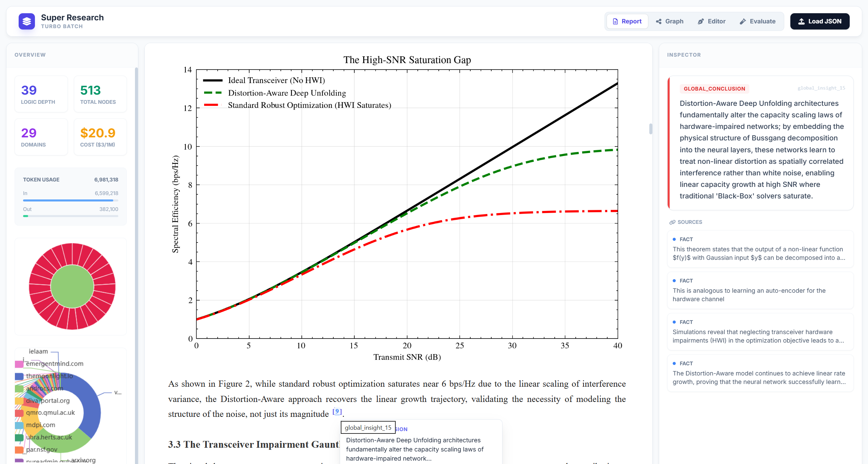
Task: Click the Evaluate pencil icon
Action: [743, 21]
